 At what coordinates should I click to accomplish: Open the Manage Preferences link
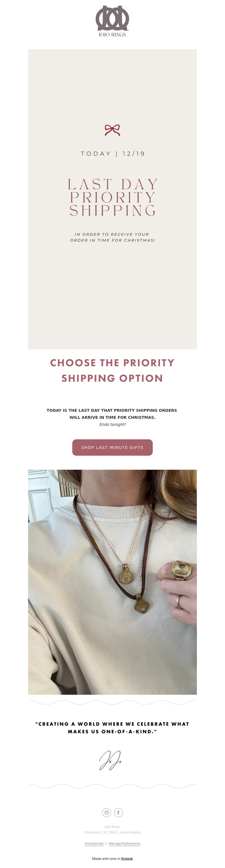click(124, 844)
